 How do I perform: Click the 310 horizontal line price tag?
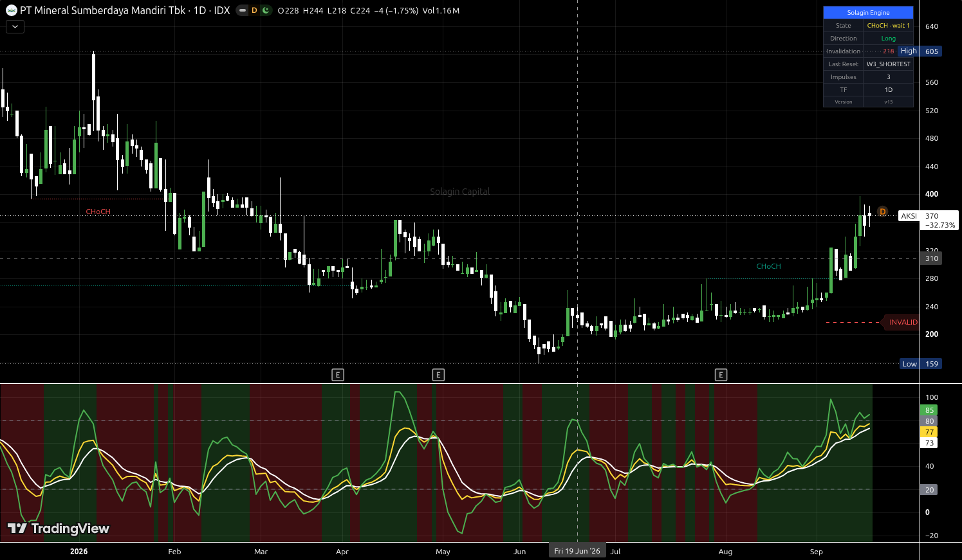(x=931, y=258)
